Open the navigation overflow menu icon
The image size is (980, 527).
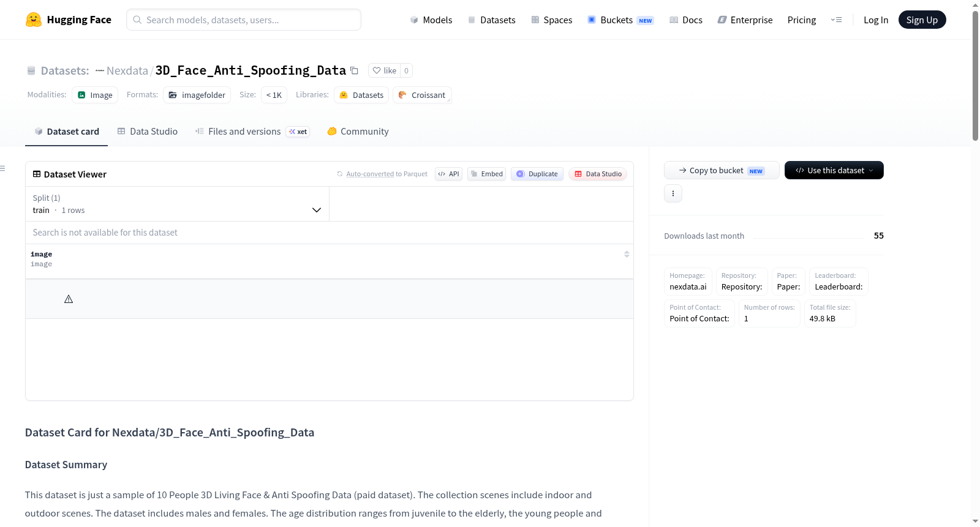pos(836,20)
